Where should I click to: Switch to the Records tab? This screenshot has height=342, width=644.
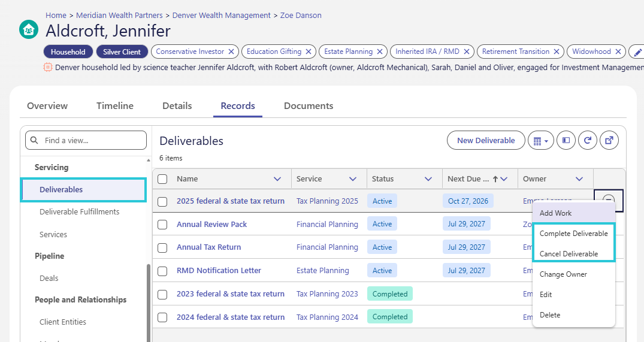point(238,106)
